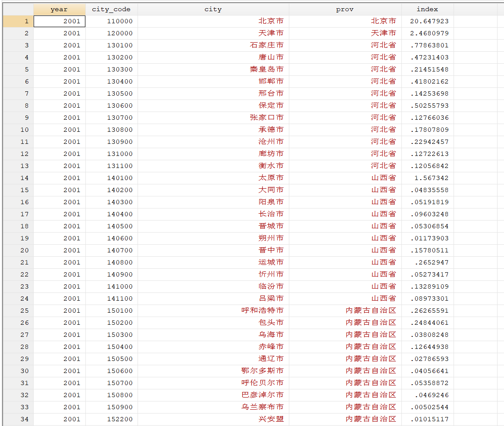504x426 pixels.
Task: Click index cell .00502544
Action: click(428, 407)
